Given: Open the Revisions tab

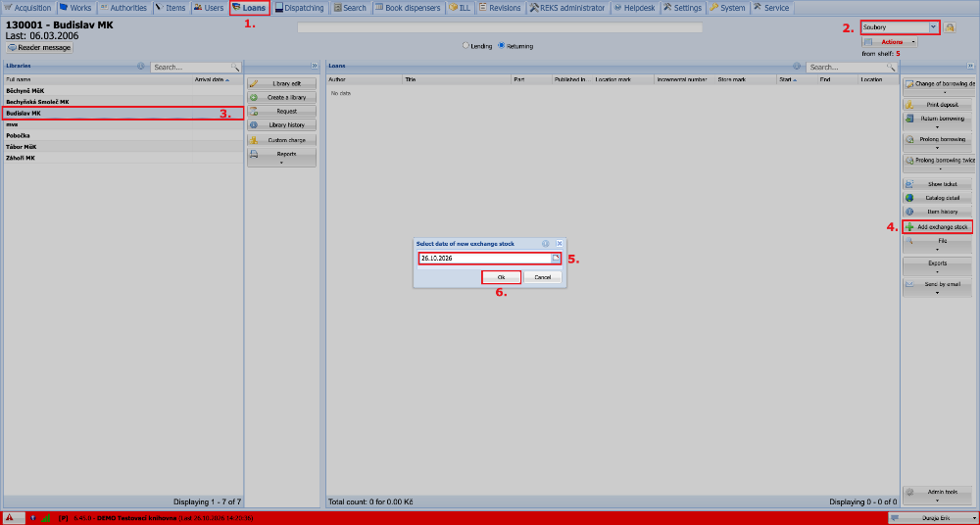Looking at the screenshot, I should tap(500, 8).
